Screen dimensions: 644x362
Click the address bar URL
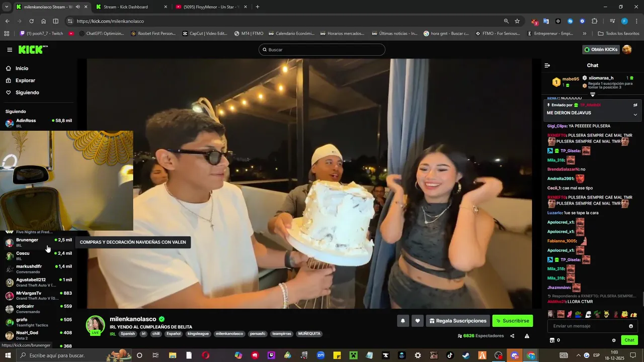pyautogui.click(x=110, y=21)
